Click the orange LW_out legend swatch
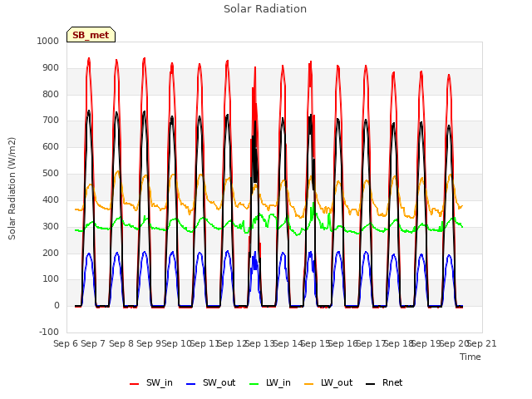The width and height of the screenshot is (532, 399). pos(309,384)
